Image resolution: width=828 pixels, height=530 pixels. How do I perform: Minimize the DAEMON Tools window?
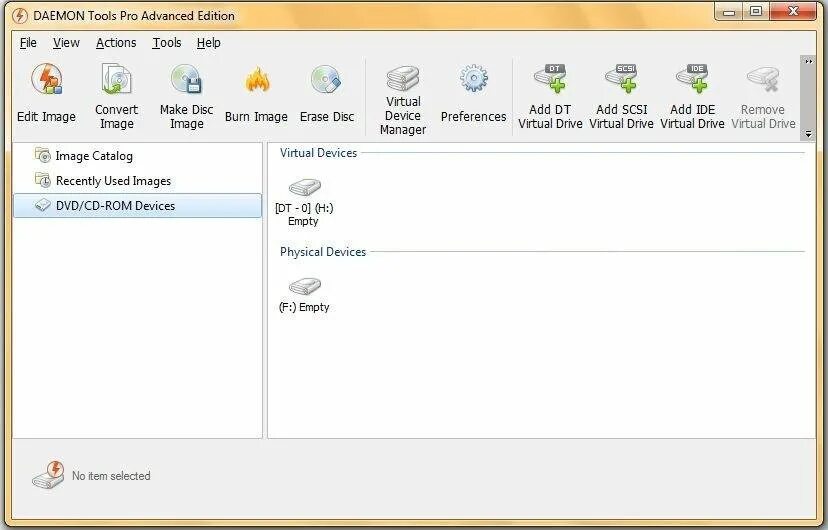(729, 12)
